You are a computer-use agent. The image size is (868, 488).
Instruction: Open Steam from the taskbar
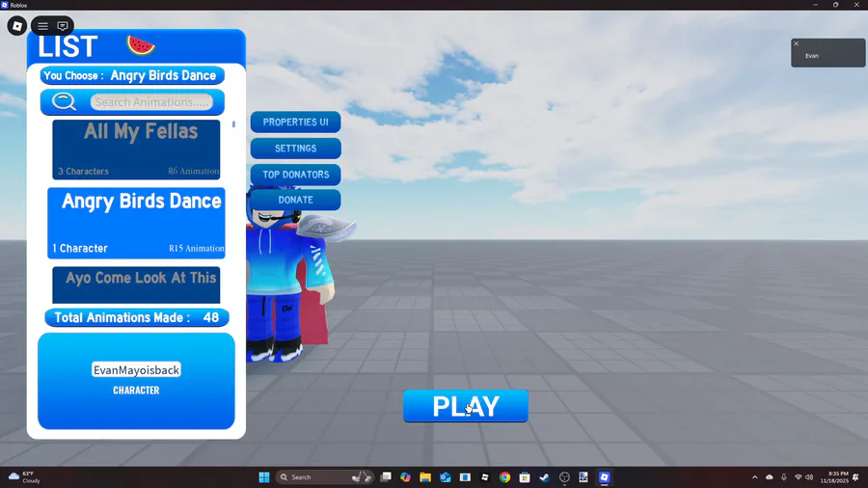[x=545, y=477]
